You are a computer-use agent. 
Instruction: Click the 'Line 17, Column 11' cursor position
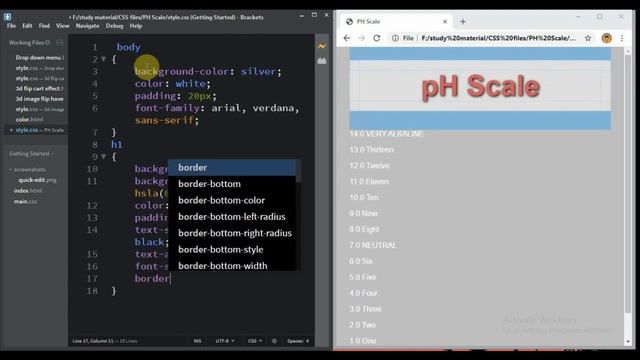[93, 341]
